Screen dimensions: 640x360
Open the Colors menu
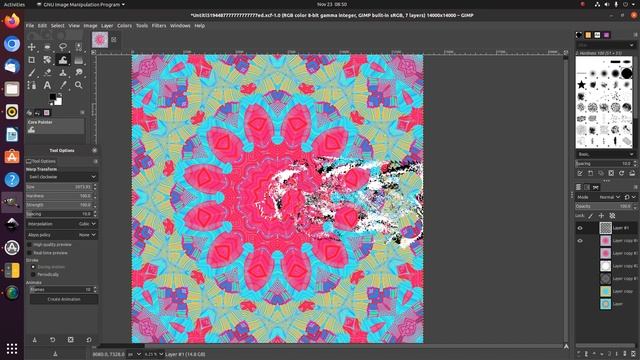point(124,26)
